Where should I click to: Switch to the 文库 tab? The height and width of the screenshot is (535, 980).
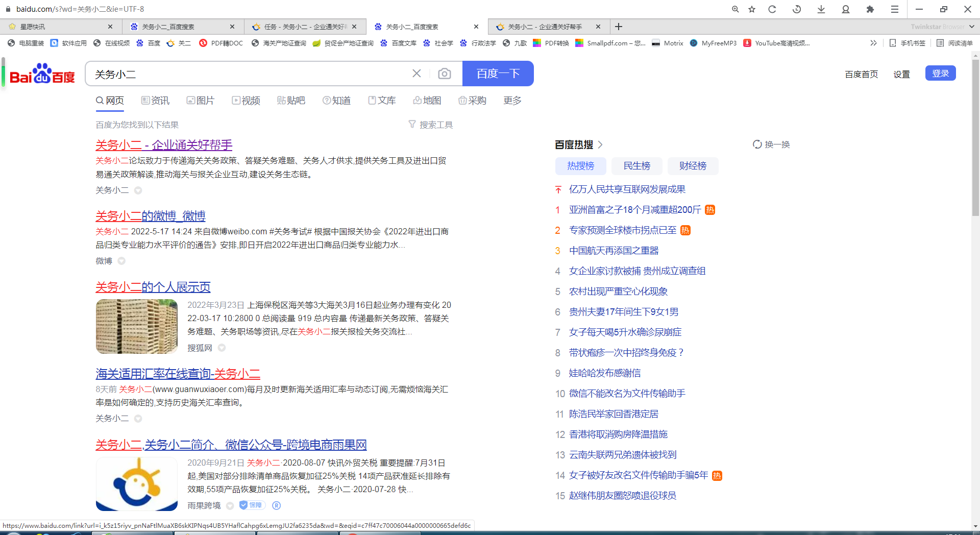[382, 101]
